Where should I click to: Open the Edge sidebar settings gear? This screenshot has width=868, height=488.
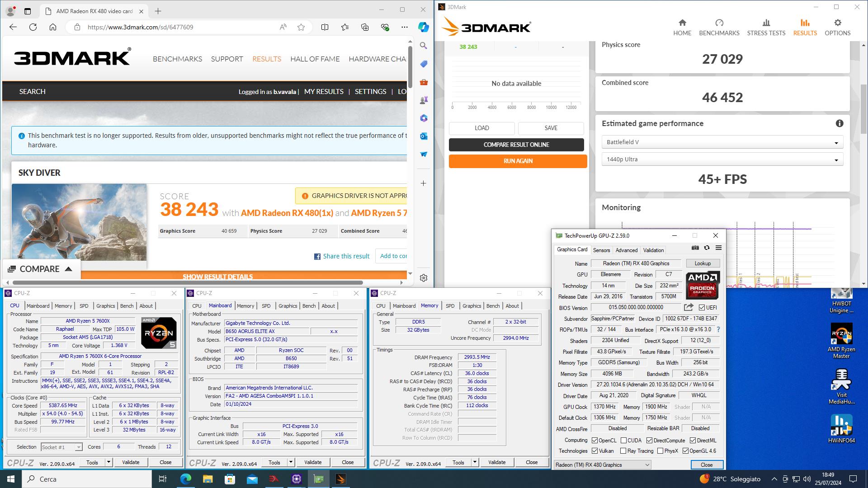pos(424,278)
